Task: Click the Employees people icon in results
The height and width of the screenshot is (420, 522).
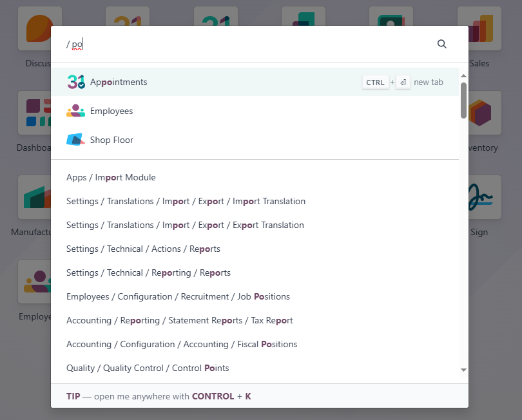Action: tap(75, 111)
